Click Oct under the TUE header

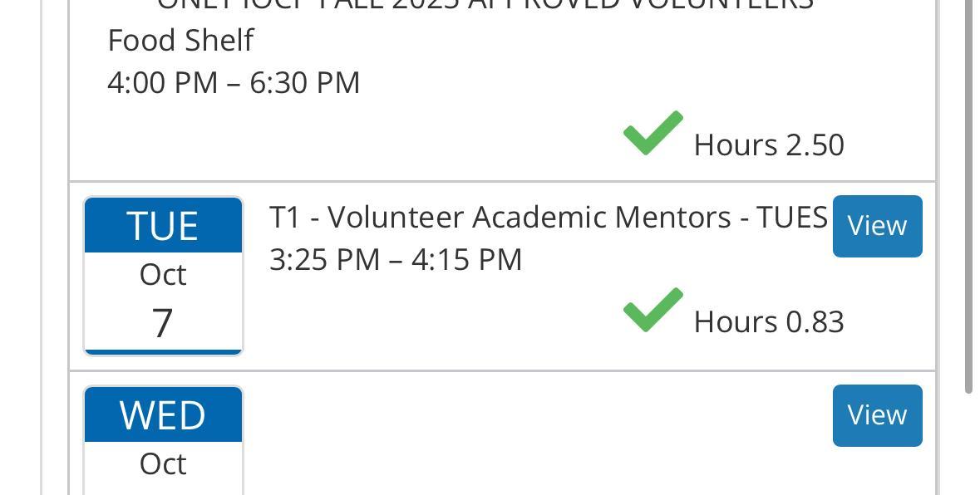click(163, 274)
